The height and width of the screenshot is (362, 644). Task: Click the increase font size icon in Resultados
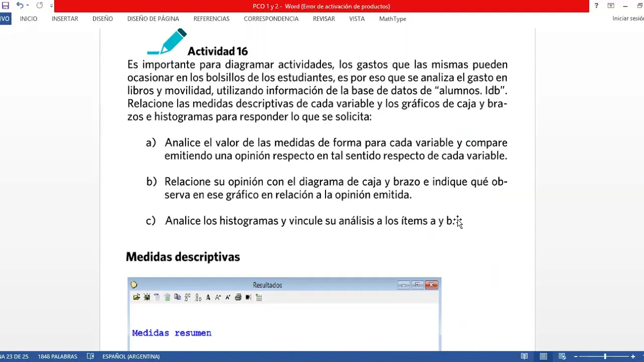218,297
